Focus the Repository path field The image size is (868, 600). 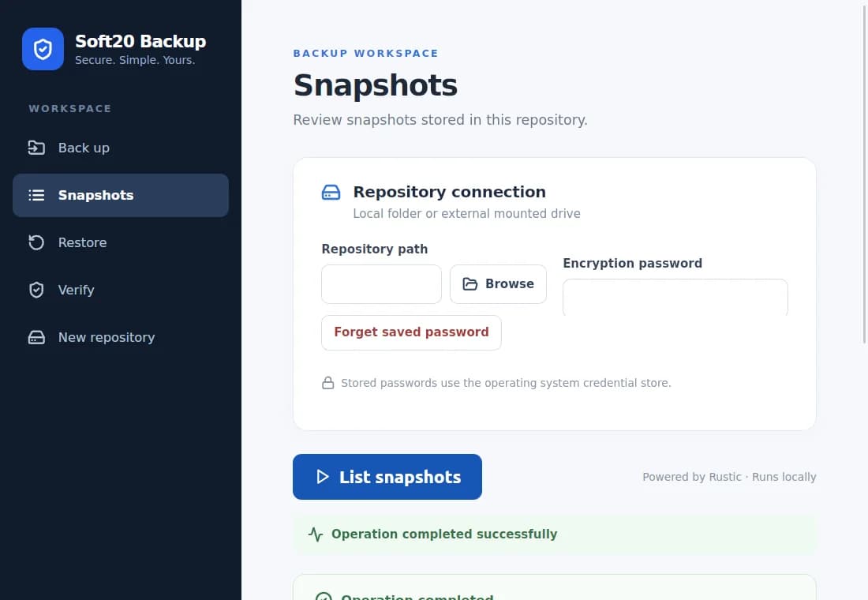click(x=381, y=284)
